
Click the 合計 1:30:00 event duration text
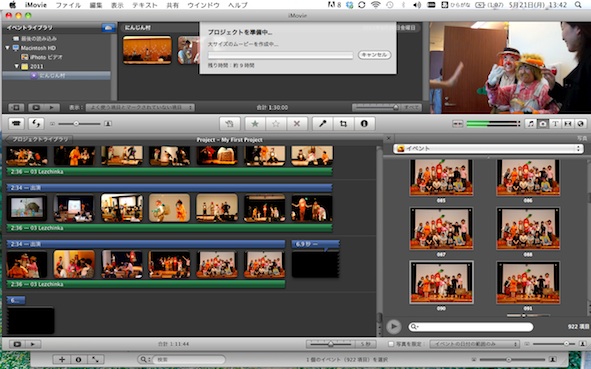(272, 107)
